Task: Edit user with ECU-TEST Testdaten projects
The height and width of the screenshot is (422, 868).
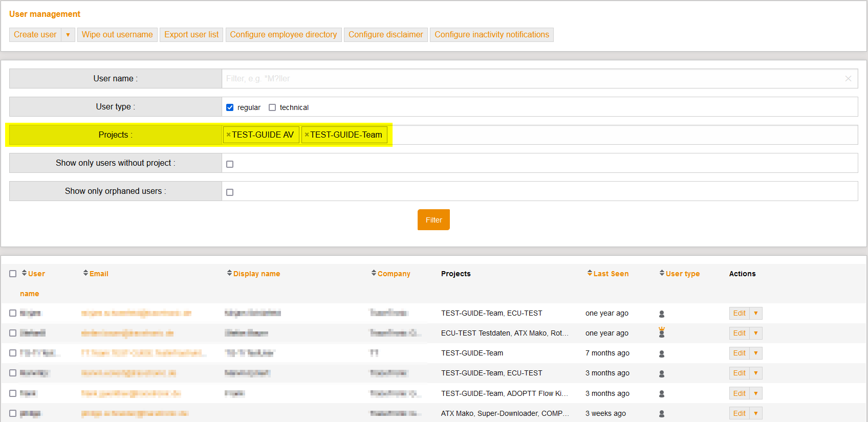Action: coord(740,333)
